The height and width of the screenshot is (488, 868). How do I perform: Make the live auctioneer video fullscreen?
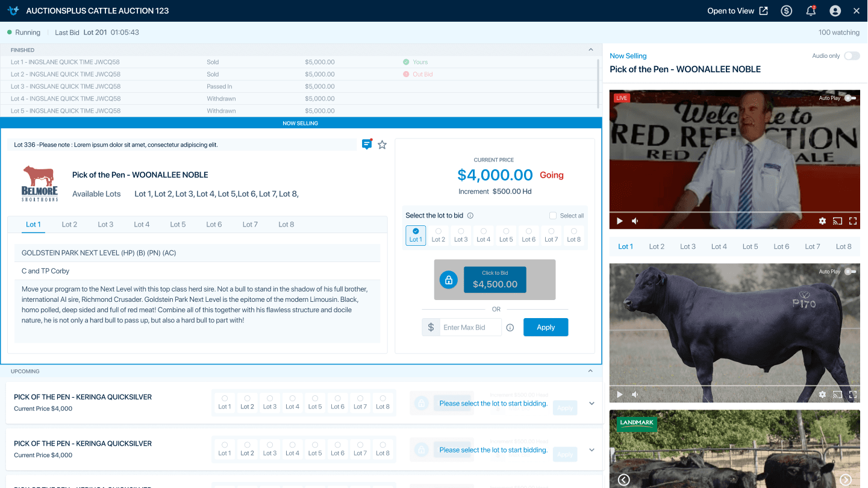point(853,221)
